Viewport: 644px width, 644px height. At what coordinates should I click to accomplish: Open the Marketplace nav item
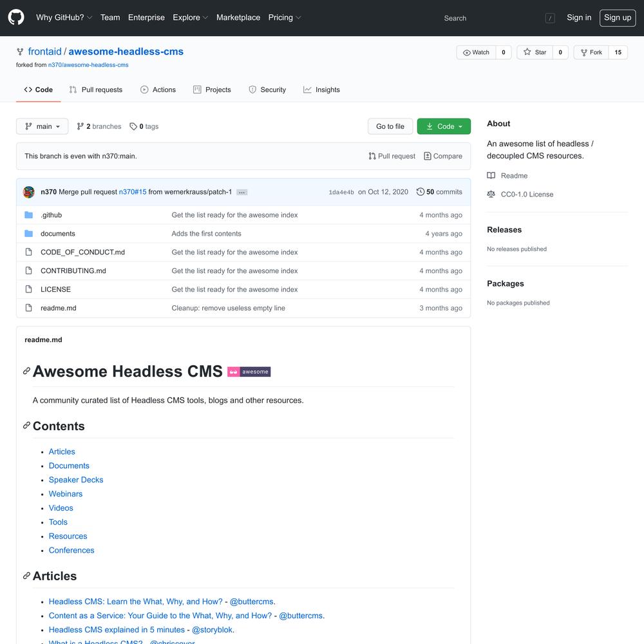(x=238, y=17)
